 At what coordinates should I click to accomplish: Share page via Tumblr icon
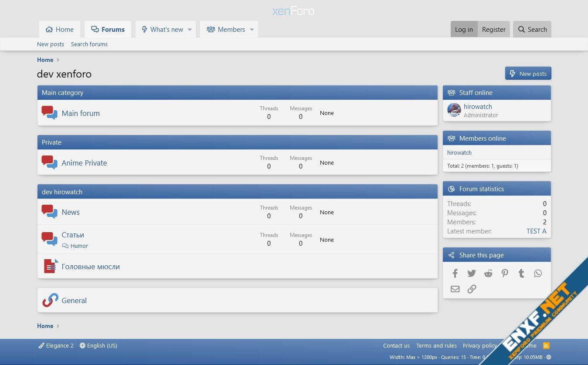(521, 274)
